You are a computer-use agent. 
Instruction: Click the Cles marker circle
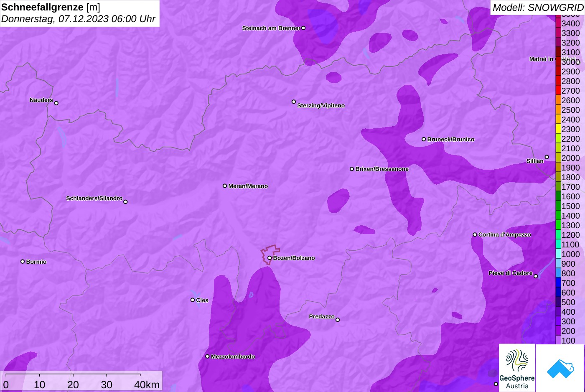(193, 300)
